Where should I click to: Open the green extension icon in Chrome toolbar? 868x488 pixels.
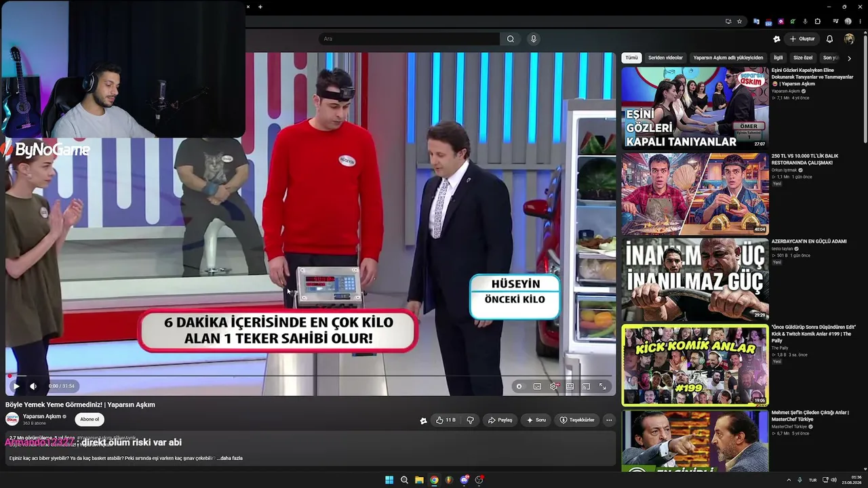(x=793, y=21)
